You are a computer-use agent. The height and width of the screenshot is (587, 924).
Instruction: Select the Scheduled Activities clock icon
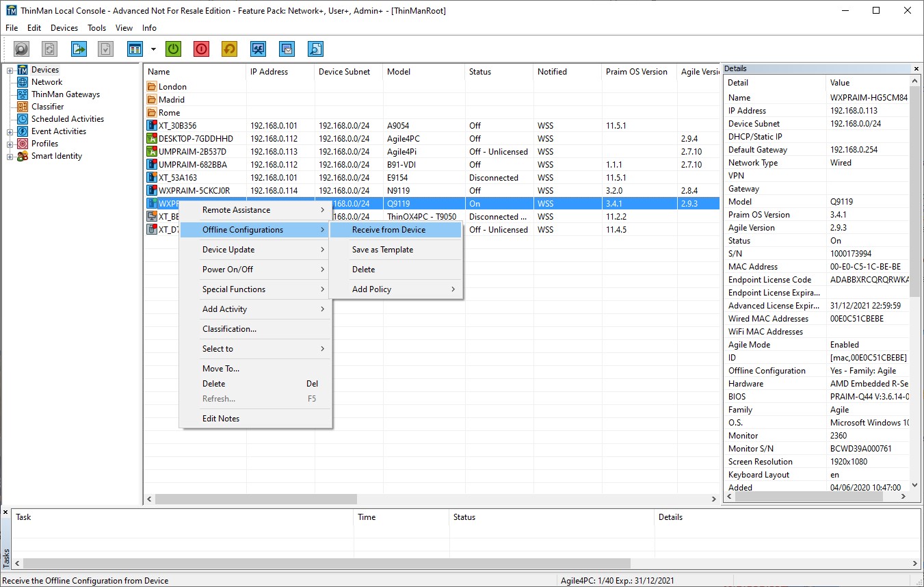click(23, 119)
